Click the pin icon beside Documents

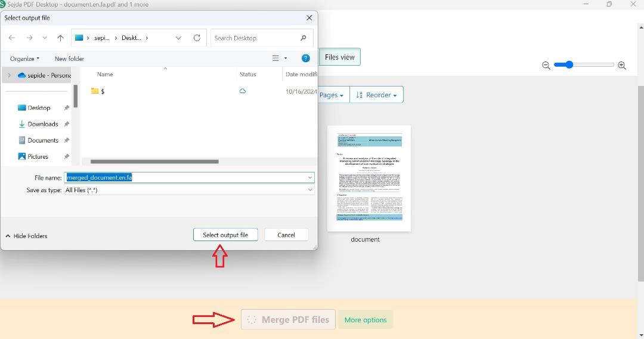coord(67,140)
